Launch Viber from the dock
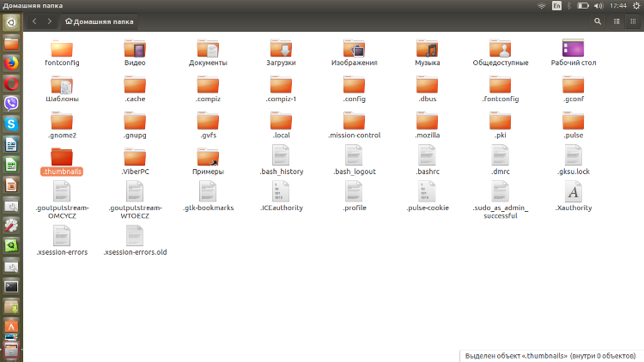The height and width of the screenshot is (362, 644). coord(11,104)
